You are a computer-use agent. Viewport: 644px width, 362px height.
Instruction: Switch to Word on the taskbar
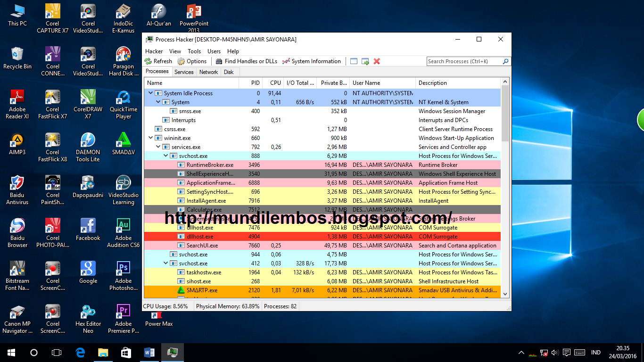click(x=149, y=353)
